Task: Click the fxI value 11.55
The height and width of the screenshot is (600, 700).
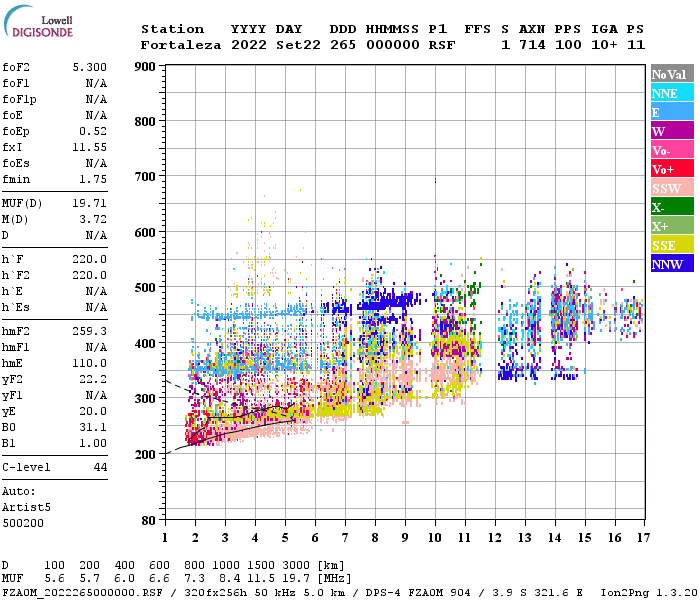Action: 90,147
